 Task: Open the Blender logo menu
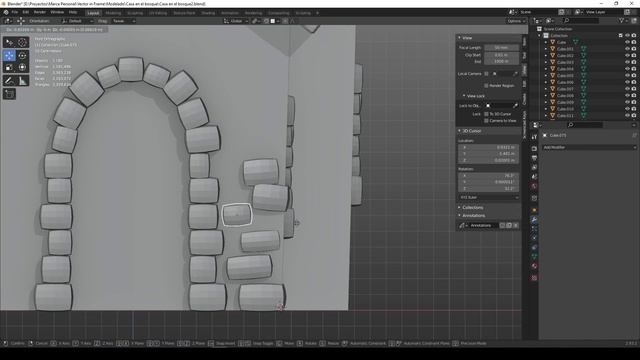6,12
